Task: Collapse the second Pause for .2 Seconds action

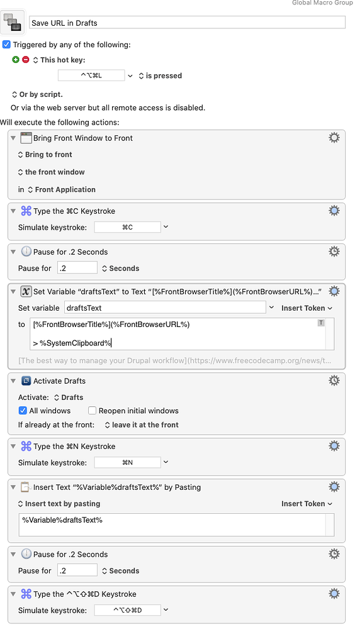Action: pos(13,555)
